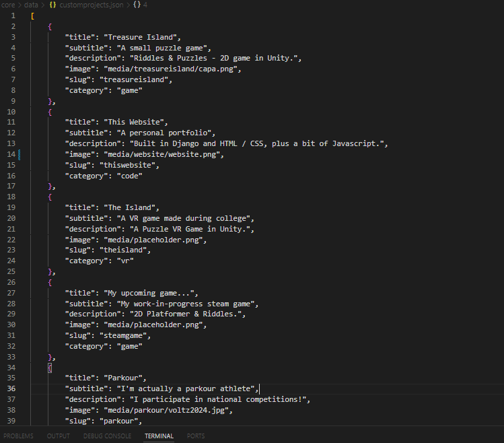Image resolution: width=504 pixels, height=443 pixels.
Task: Click line number 36 in the gutter
Action: (11, 388)
